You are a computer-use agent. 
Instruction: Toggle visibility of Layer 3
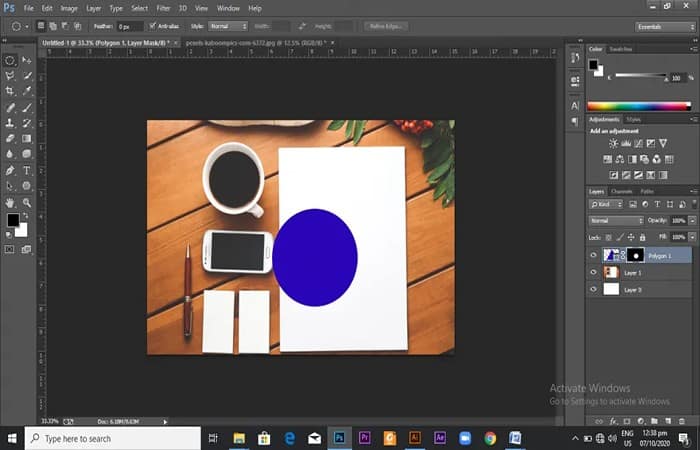pyautogui.click(x=593, y=289)
